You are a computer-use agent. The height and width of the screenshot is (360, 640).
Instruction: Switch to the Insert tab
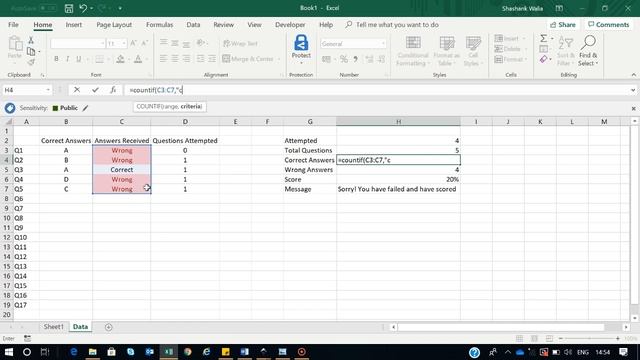[x=73, y=25]
